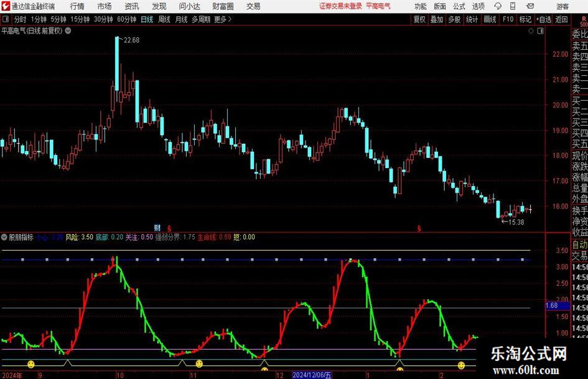Open the 发现 menu
This screenshot has width=588, height=379.
click(x=159, y=6)
